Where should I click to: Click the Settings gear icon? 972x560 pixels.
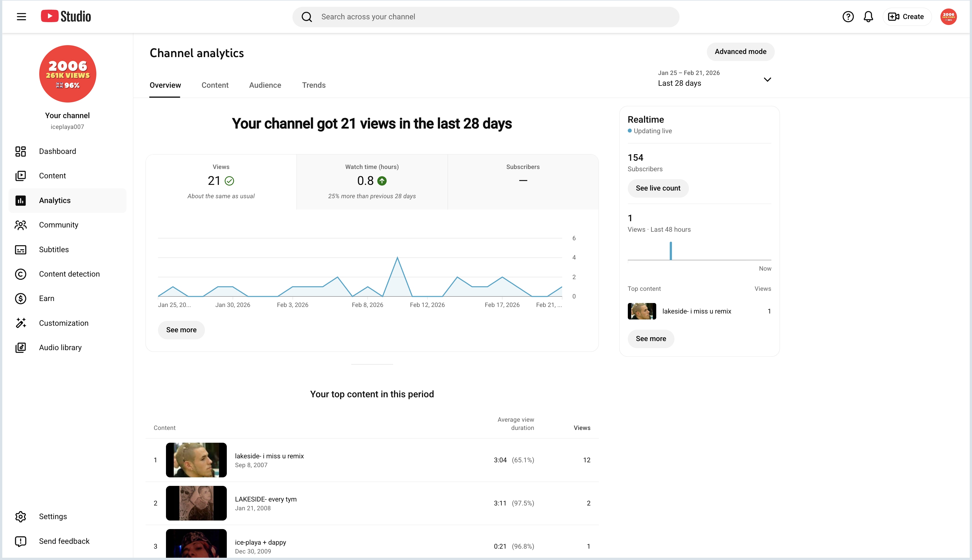point(21,517)
